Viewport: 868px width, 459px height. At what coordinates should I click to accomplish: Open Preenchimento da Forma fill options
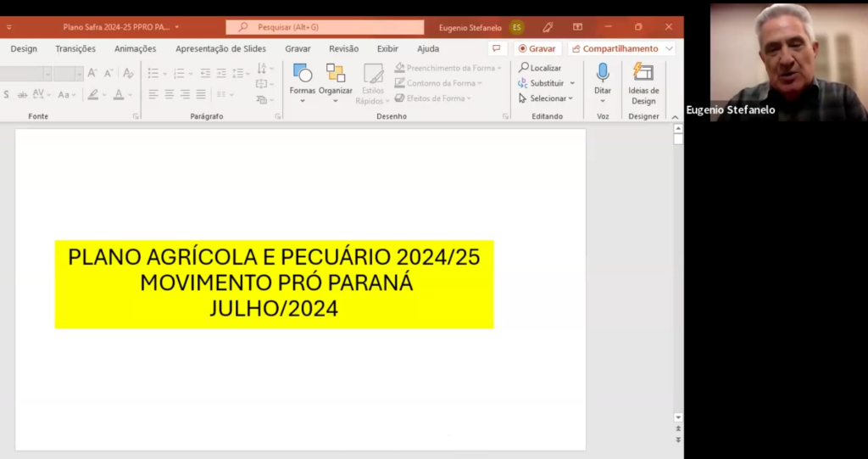point(448,68)
